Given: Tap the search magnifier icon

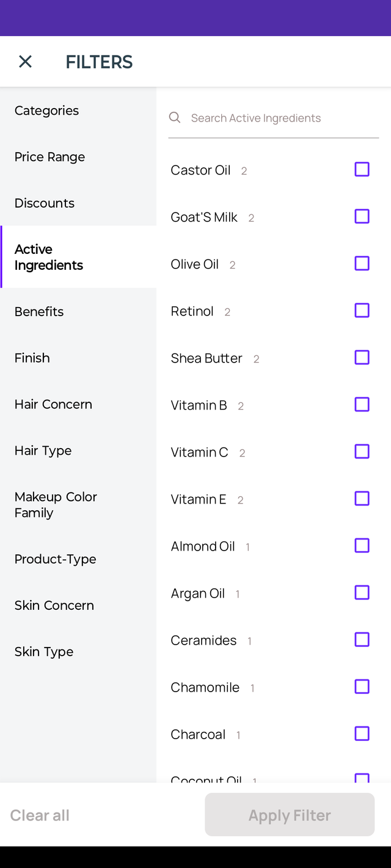Looking at the screenshot, I should tap(175, 117).
